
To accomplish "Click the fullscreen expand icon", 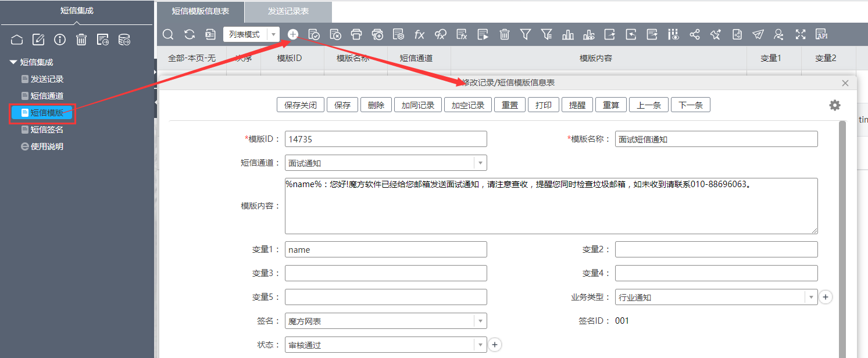I will [801, 34].
